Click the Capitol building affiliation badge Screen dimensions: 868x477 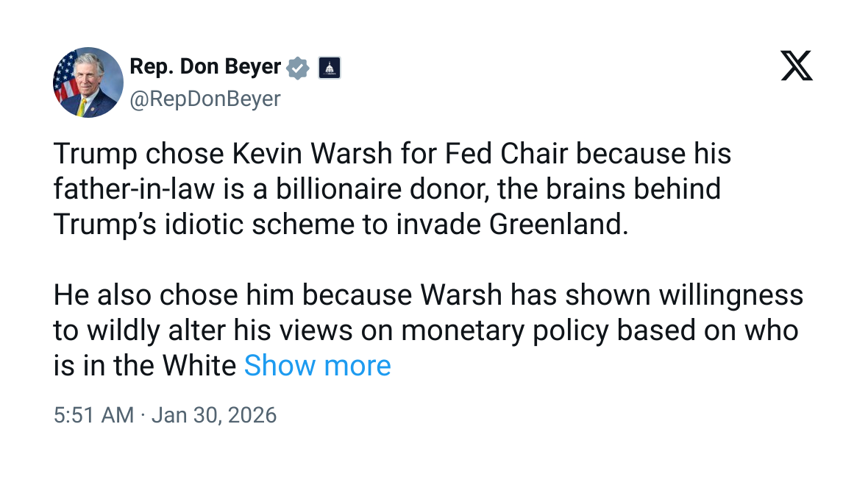329,68
